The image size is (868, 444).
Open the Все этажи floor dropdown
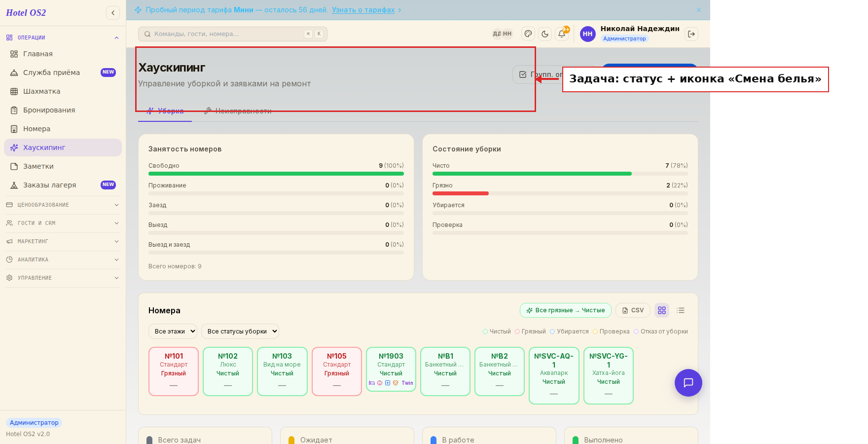173,332
